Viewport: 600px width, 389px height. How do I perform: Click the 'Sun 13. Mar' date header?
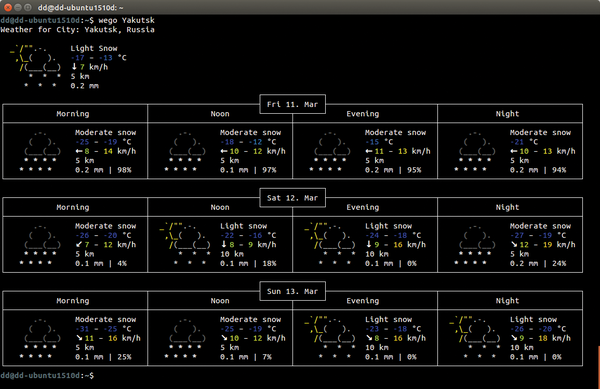292,291
